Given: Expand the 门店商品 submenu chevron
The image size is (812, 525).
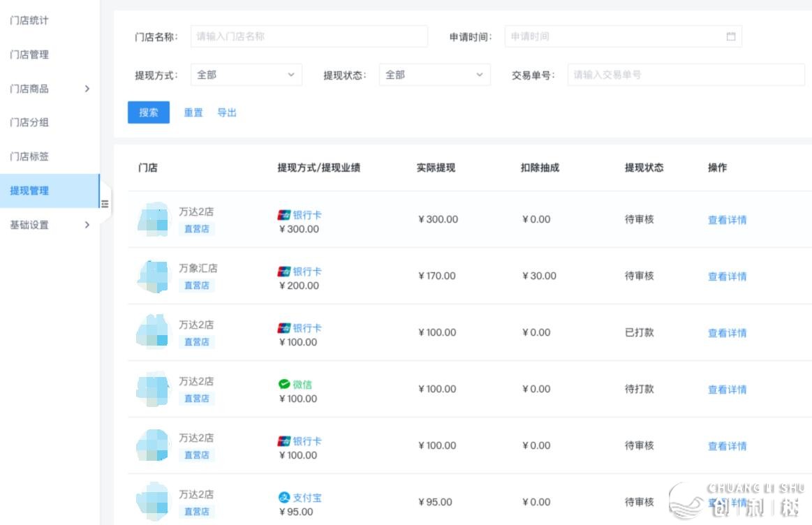Looking at the screenshot, I should 87,89.
